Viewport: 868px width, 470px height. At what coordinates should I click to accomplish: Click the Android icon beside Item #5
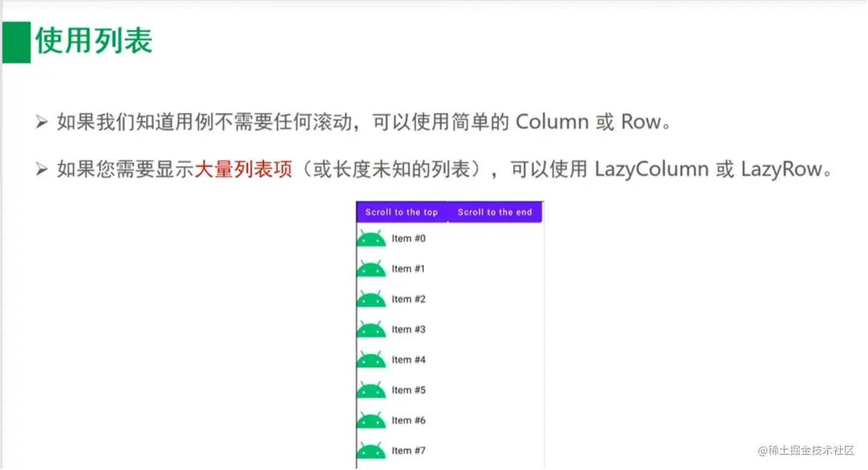[x=371, y=389]
